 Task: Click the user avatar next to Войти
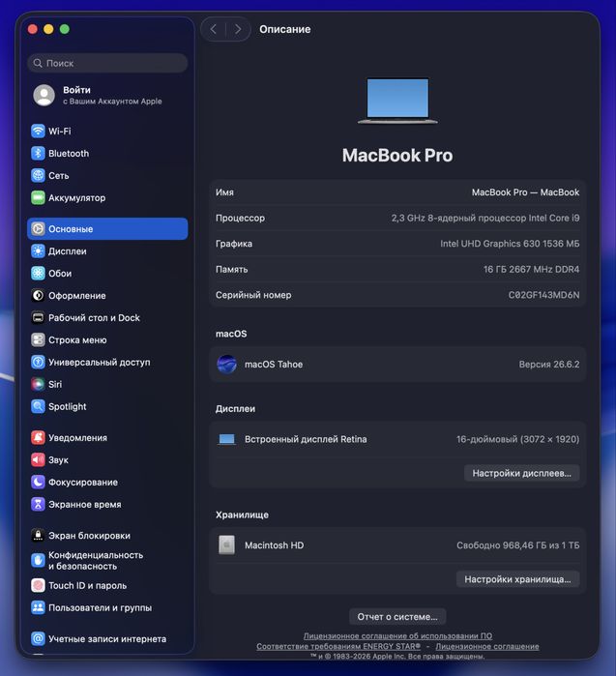coord(44,96)
